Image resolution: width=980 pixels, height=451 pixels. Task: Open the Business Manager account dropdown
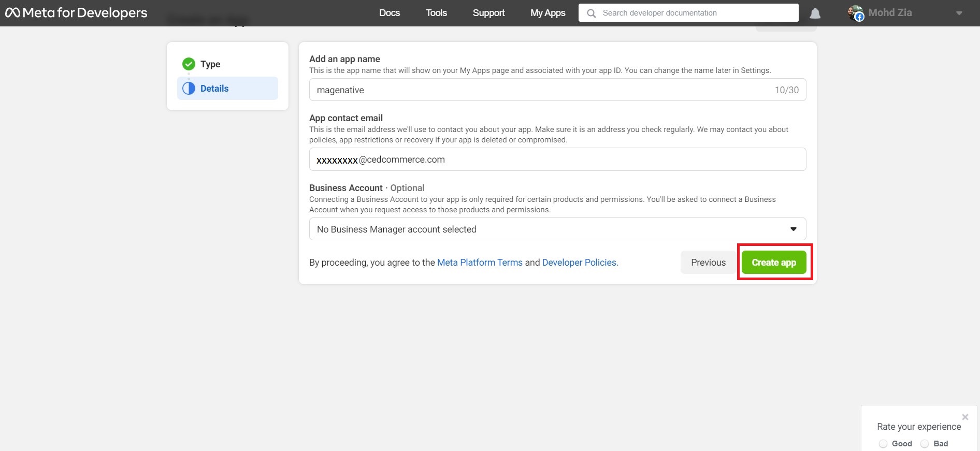[x=557, y=229]
